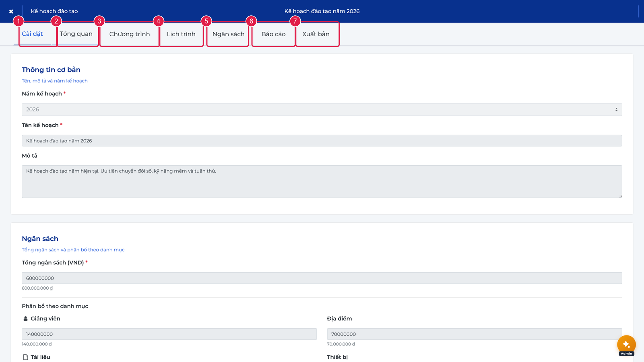Click Kế hoạch đào tạo breadcrumb link
This screenshot has width=644, height=362.
54,11
